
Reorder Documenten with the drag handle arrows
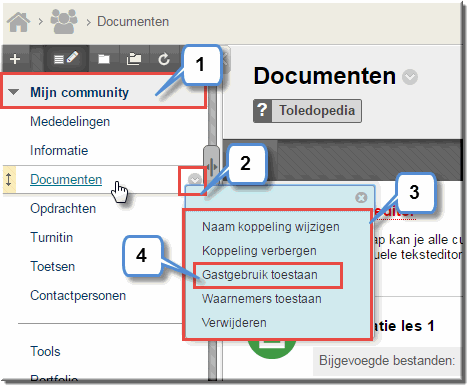(9, 179)
